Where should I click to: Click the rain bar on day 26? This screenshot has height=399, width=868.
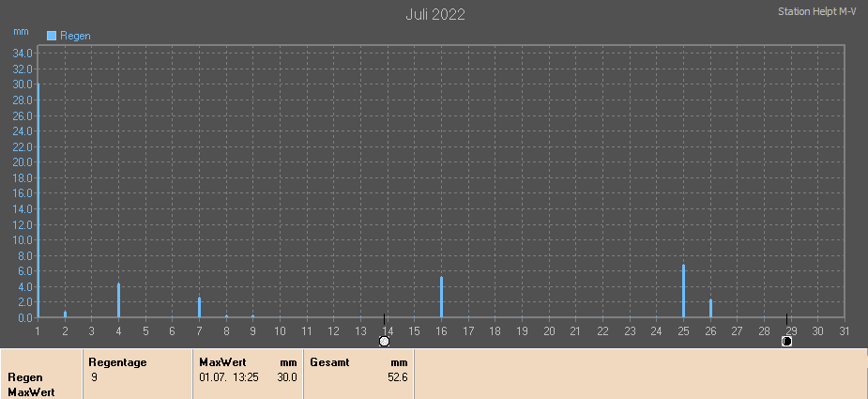click(710, 308)
